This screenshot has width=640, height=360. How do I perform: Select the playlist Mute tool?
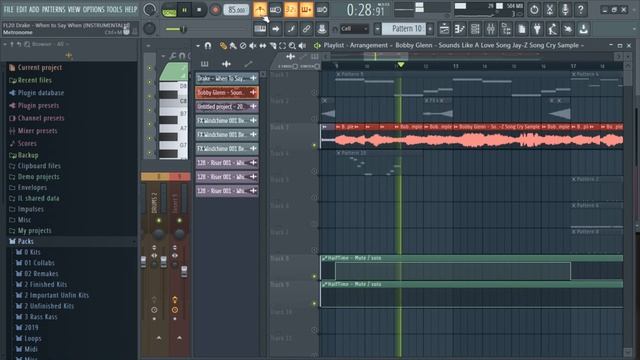pyautogui.click(x=253, y=46)
